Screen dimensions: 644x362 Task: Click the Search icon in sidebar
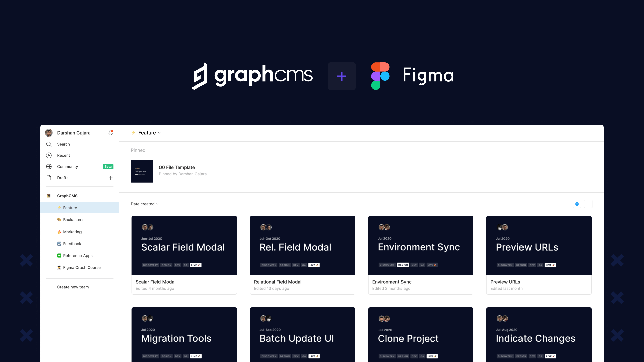49,144
